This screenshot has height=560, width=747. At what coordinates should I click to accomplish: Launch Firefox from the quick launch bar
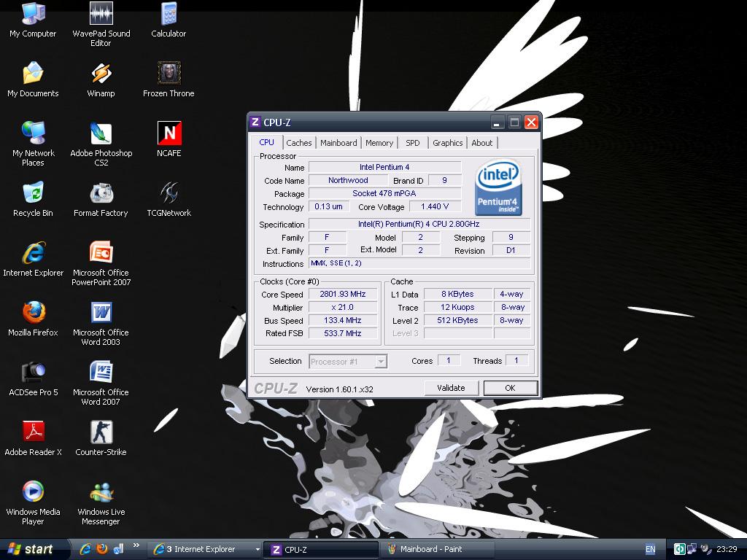click(102, 549)
